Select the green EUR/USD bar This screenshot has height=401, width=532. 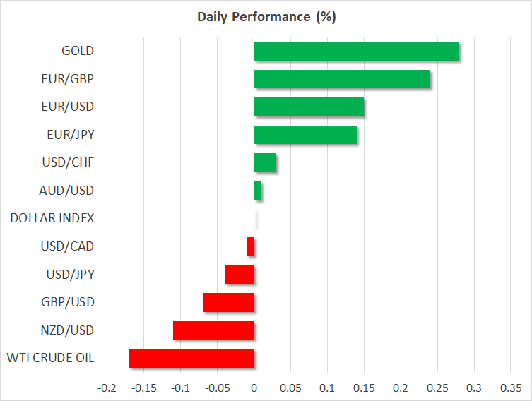pos(309,107)
